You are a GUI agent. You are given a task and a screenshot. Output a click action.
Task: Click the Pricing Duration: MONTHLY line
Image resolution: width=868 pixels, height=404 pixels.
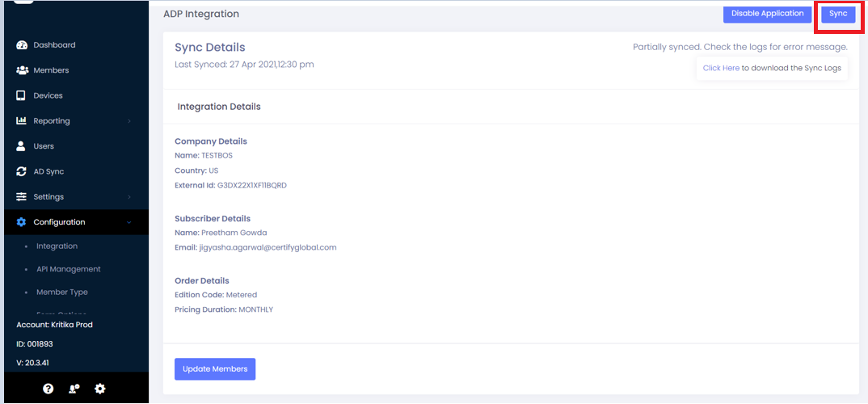224,310
